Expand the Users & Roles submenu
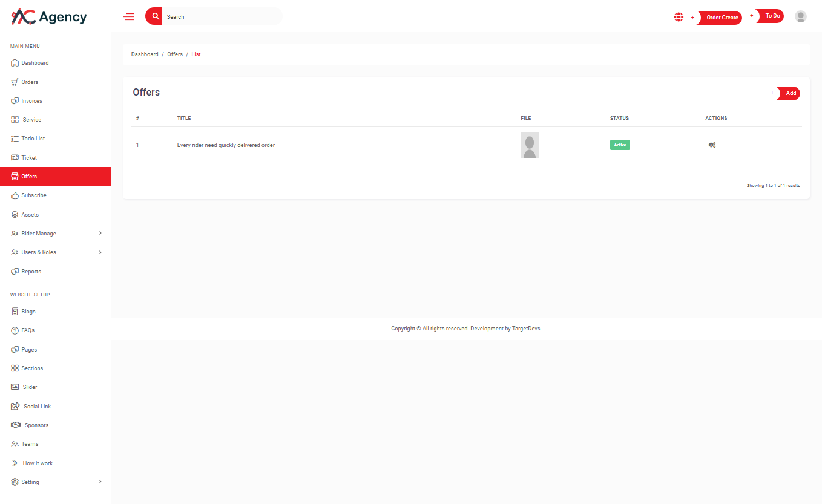This screenshot has height=504, width=822. 100,252
